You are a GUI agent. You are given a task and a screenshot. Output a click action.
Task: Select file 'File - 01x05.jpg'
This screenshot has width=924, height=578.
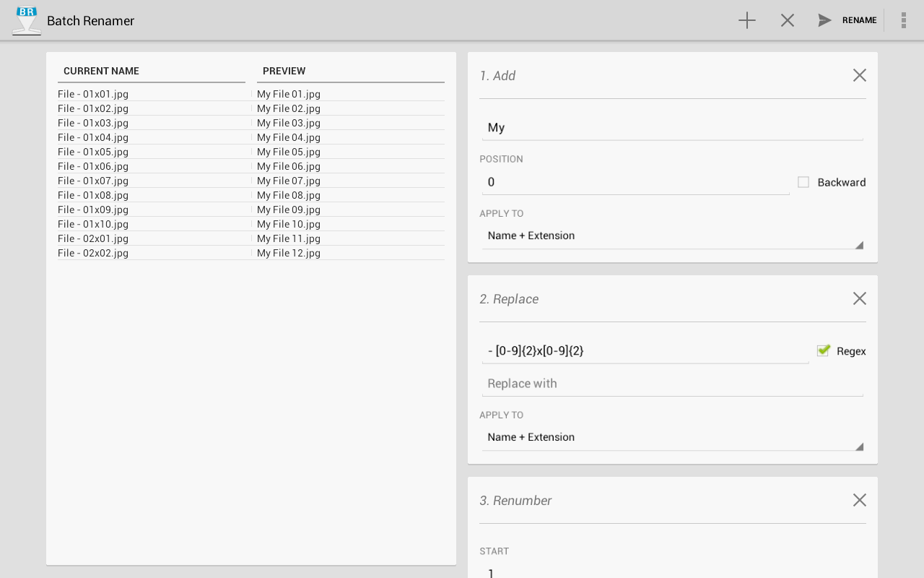[93, 152]
